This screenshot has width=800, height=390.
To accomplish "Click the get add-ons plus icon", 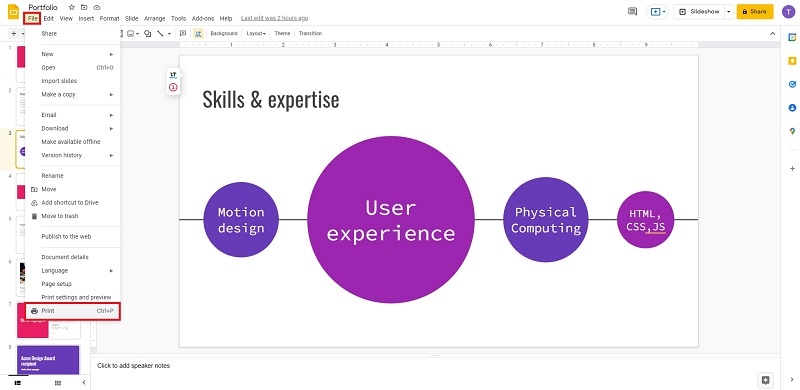I will 792,168.
